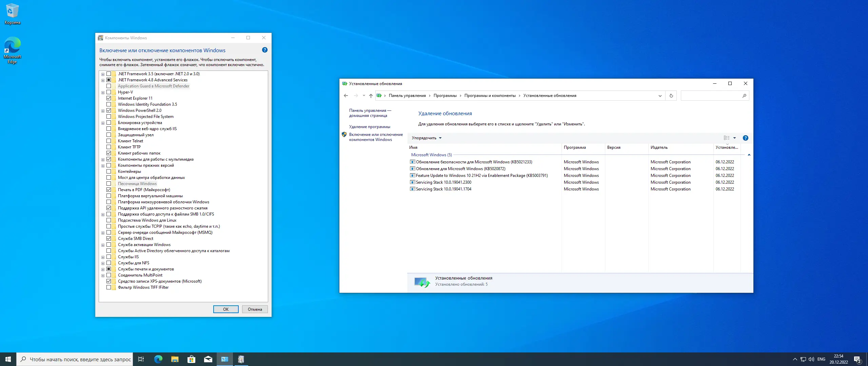
Task: Open the Mail app on taskbar
Action: pyautogui.click(x=208, y=359)
